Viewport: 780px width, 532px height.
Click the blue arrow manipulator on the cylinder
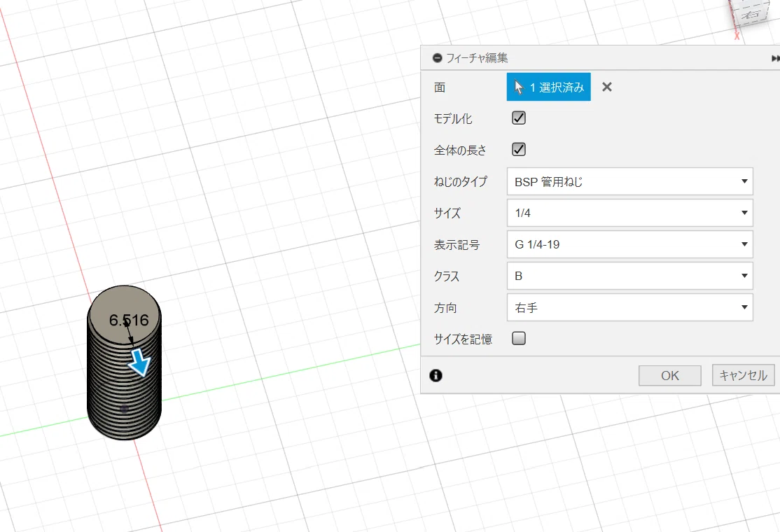tap(139, 363)
